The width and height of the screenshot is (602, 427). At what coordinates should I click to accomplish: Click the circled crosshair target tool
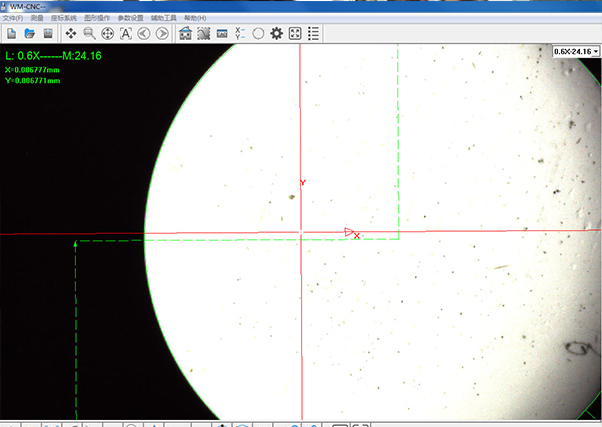108,34
